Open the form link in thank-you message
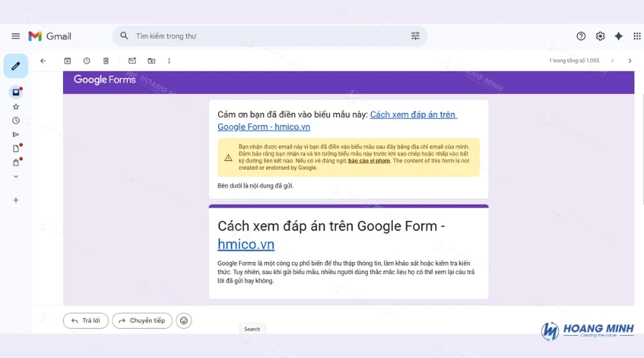 (337, 120)
